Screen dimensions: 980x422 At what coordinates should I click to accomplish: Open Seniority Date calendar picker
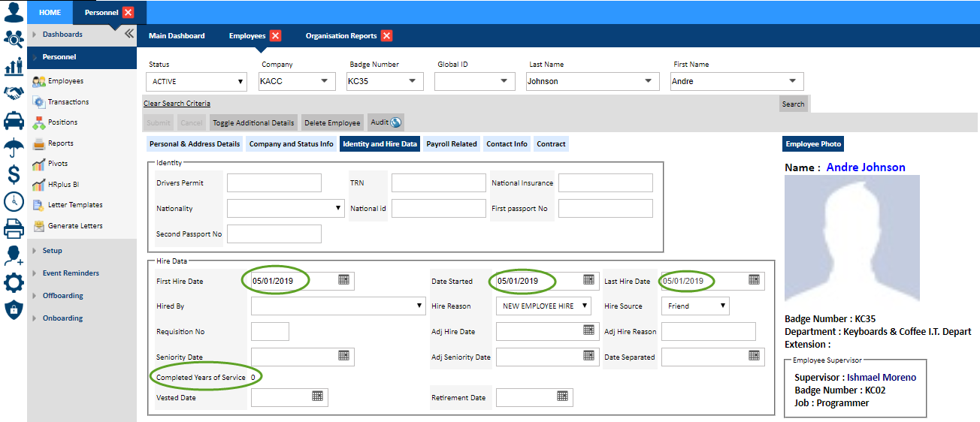[343, 356]
